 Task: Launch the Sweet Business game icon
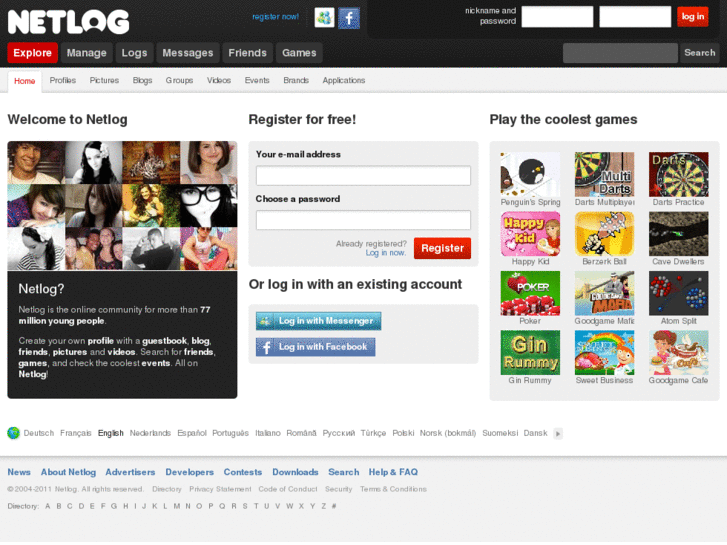[x=604, y=353]
